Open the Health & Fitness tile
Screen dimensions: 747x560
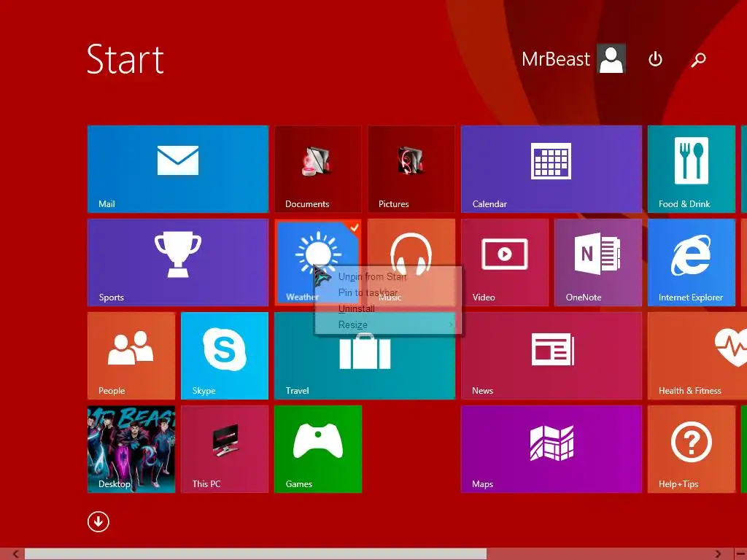(697, 355)
